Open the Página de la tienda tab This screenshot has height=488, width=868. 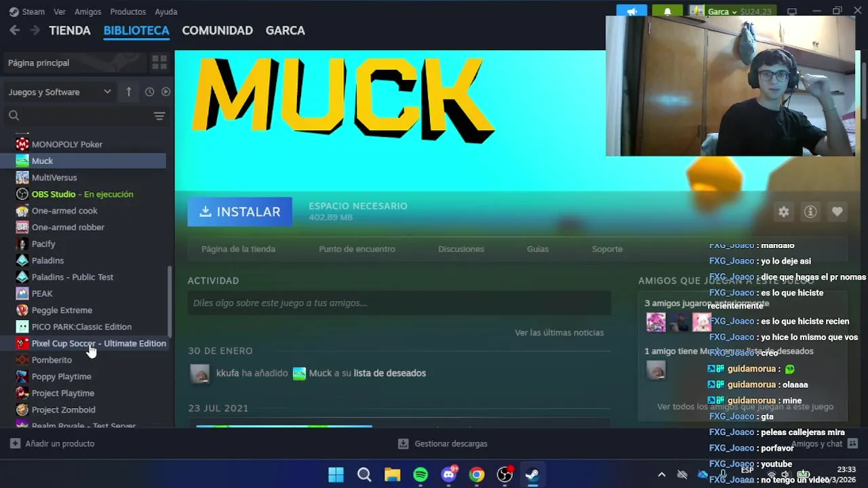tap(238, 249)
